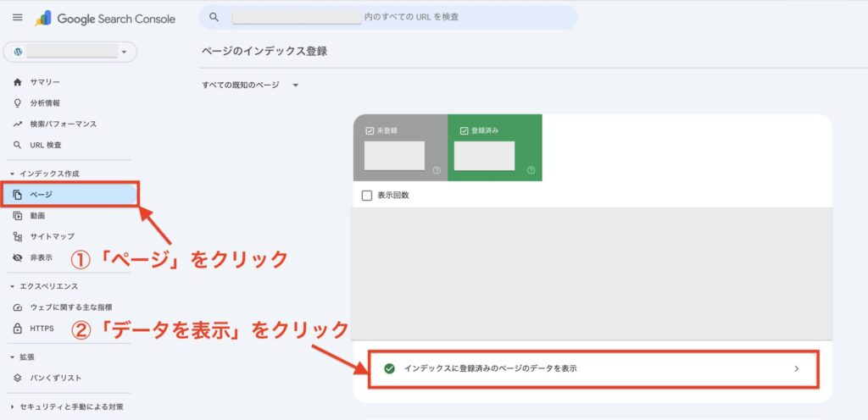The height and width of the screenshot is (420, 868).
Task: Open インデックスに登録済みのページのデータを表示 row
Action: (x=593, y=369)
